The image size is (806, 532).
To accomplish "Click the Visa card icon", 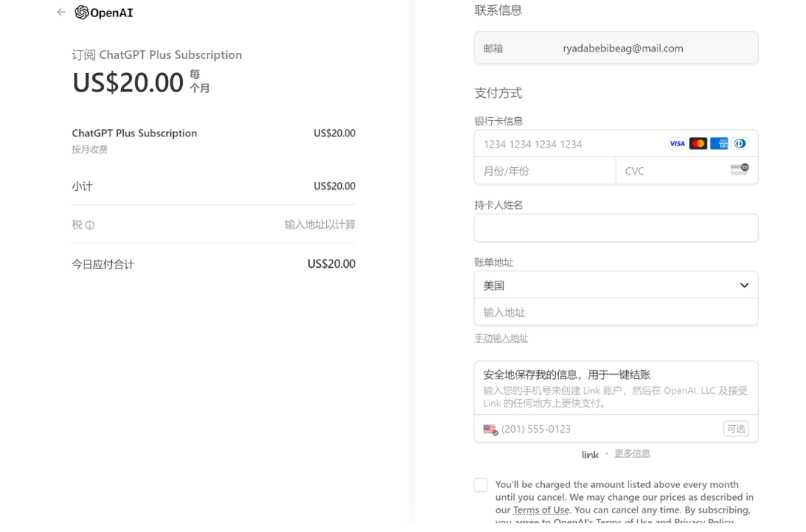I will point(677,144).
